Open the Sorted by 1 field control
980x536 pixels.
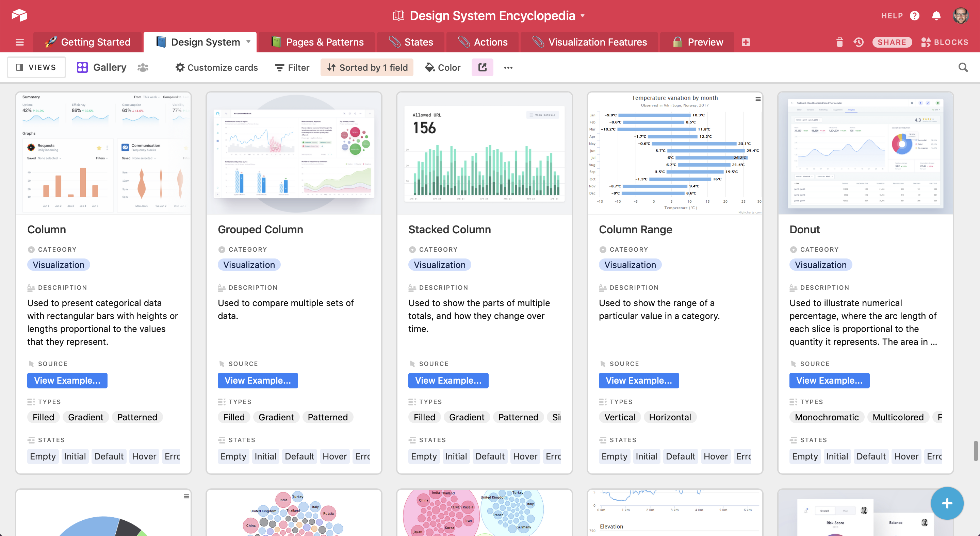367,67
